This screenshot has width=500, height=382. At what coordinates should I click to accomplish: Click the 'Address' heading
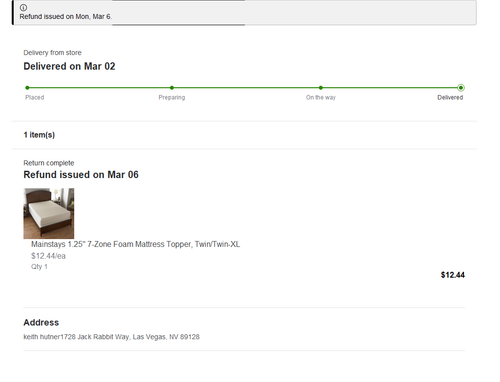[x=41, y=323]
